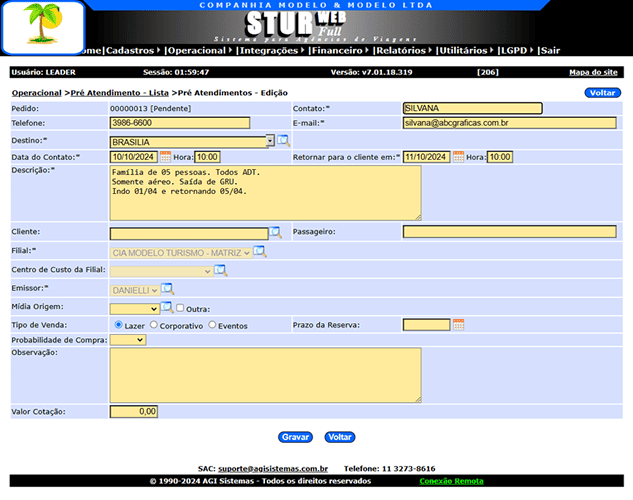Click the palm tree company logo

[x=43, y=27]
